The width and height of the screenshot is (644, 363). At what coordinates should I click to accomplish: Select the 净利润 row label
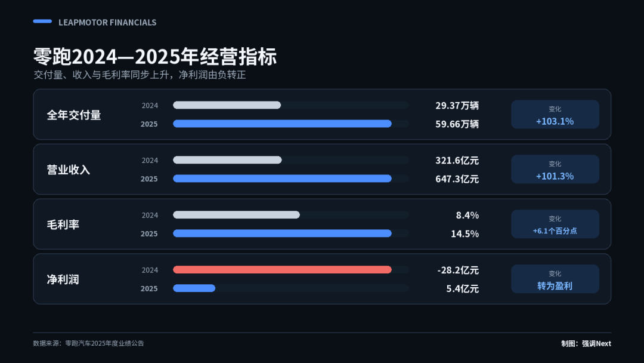(63, 279)
